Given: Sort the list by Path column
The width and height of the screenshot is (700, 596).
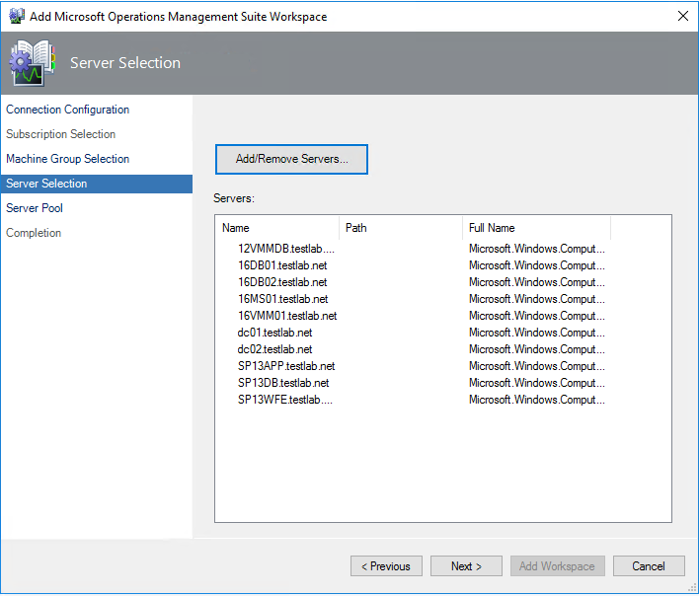Looking at the screenshot, I should [400, 228].
